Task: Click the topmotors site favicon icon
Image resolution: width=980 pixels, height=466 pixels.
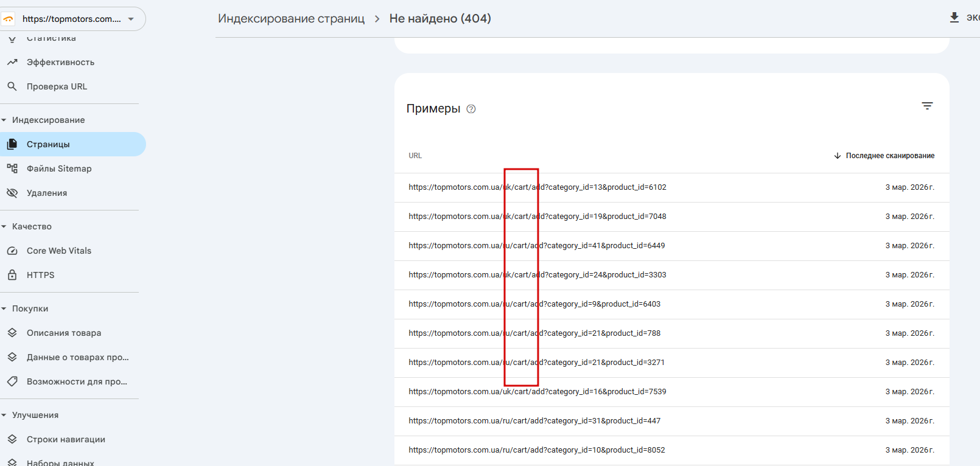Action: tap(8, 19)
